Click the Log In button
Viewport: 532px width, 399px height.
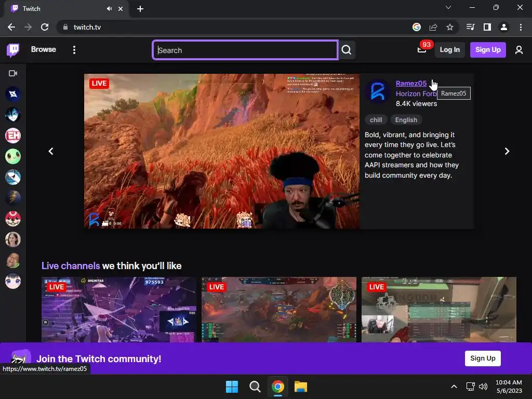pyautogui.click(x=449, y=49)
